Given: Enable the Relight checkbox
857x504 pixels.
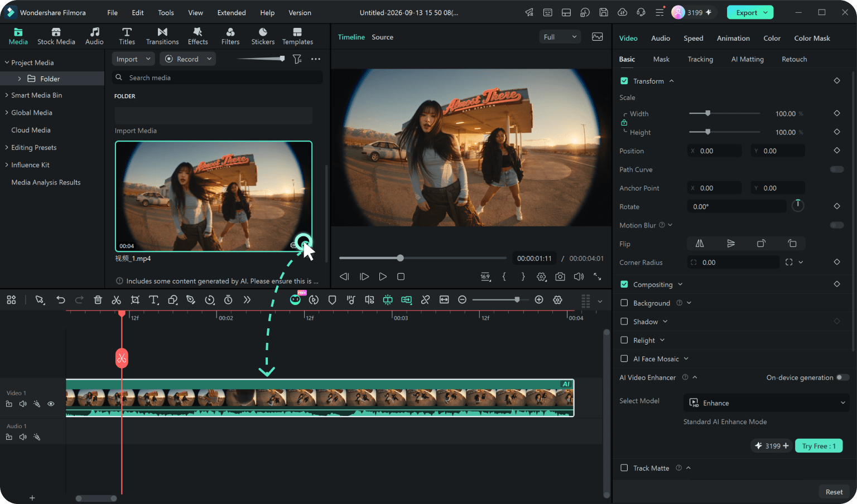Looking at the screenshot, I should coord(624,340).
